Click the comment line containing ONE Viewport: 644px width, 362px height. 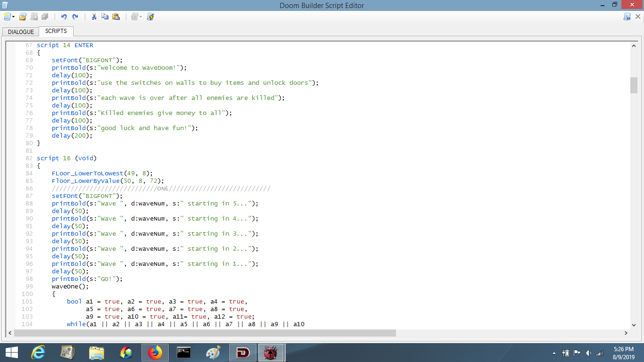pos(161,189)
